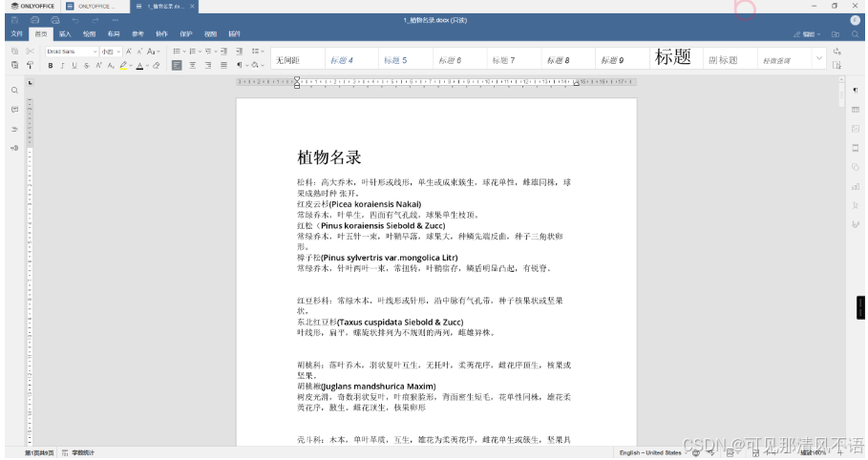Switch to the 视图 View tab
868x460 pixels.
(x=210, y=34)
